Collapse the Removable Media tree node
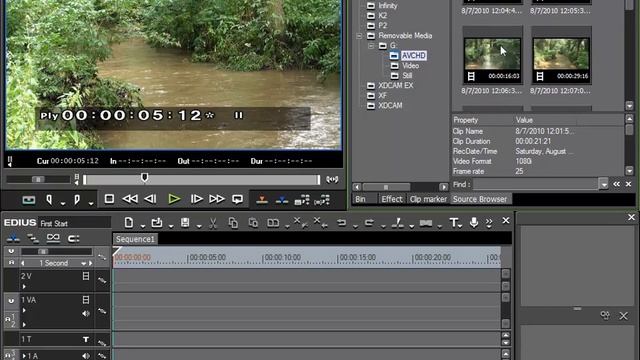Viewport: 640px width, 360px height. [359, 36]
